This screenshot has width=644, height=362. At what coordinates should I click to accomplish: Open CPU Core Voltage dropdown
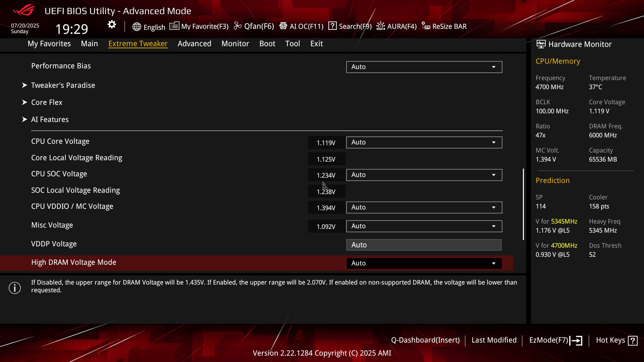point(424,142)
